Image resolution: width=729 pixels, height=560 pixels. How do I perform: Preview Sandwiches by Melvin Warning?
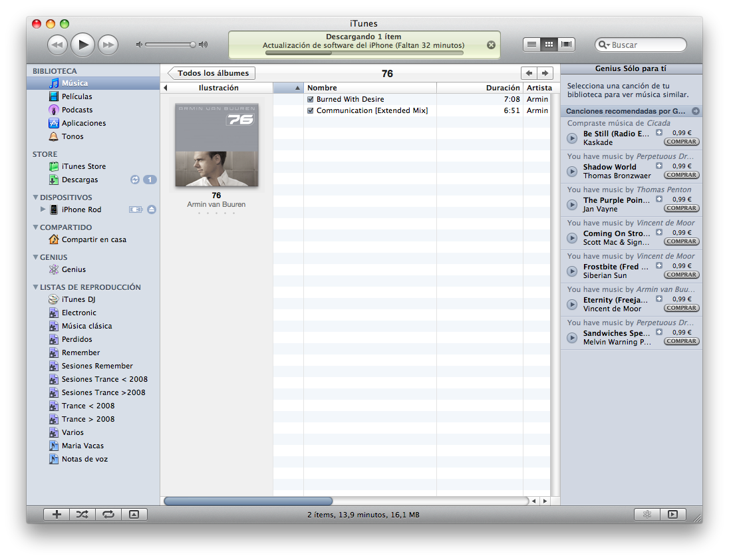pos(572,338)
